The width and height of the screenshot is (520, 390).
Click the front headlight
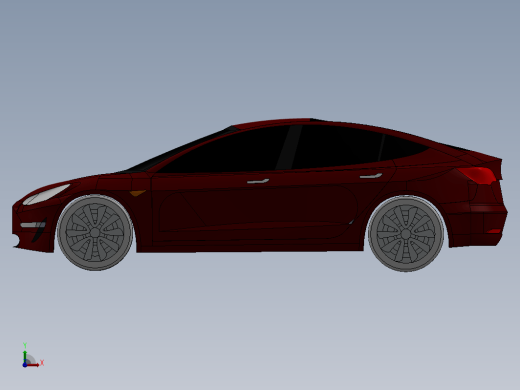46,194
